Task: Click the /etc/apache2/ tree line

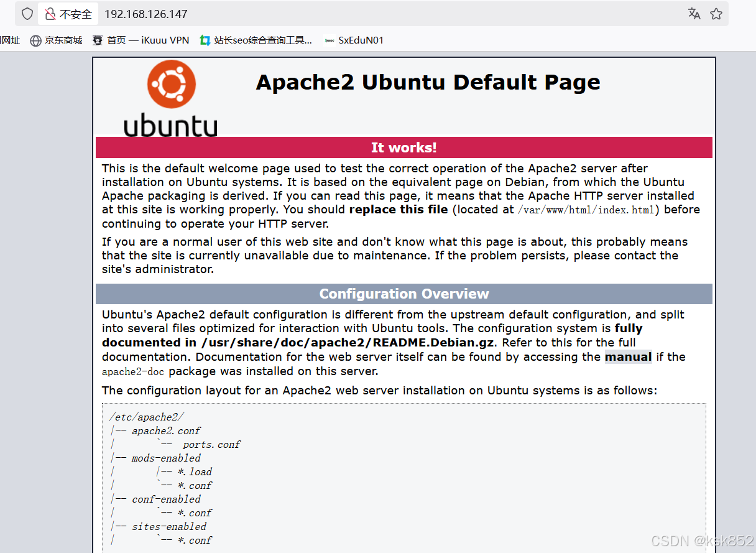Action: 147,417
